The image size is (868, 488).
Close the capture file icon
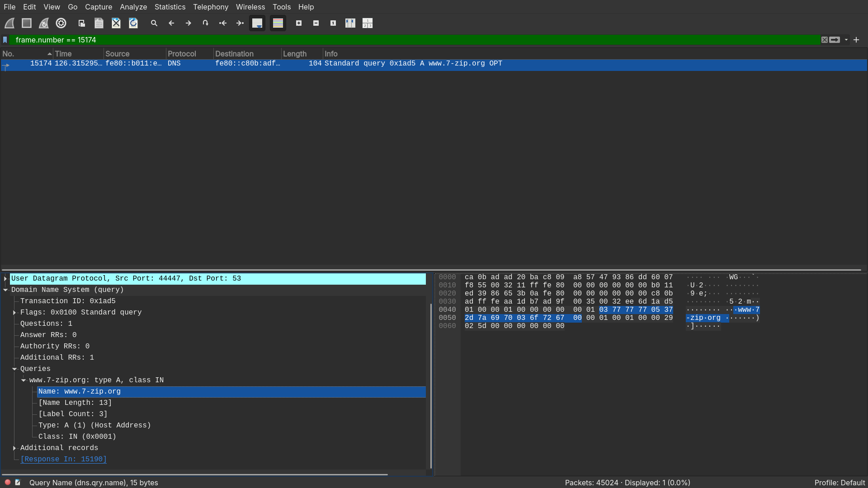click(x=116, y=23)
